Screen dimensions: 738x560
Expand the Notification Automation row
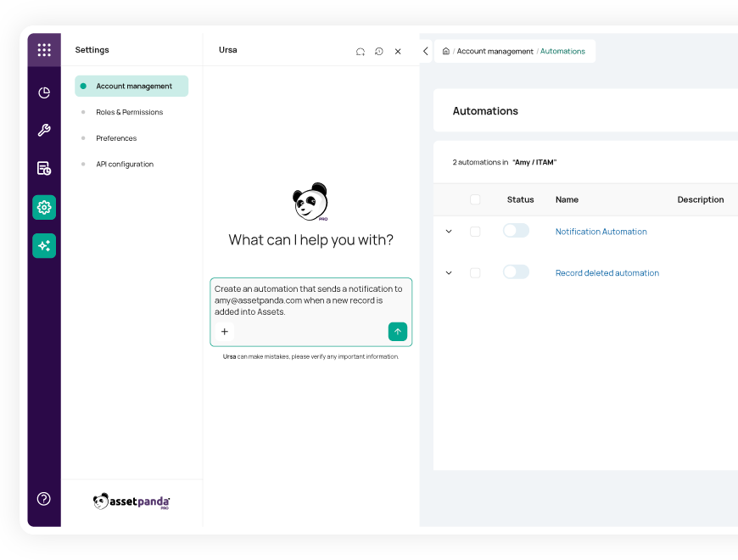tap(449, 232)
